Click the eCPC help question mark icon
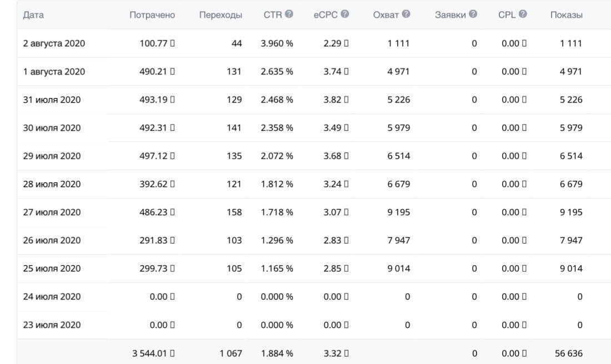This screenshot has width=611, height=364. click(345, 14)
